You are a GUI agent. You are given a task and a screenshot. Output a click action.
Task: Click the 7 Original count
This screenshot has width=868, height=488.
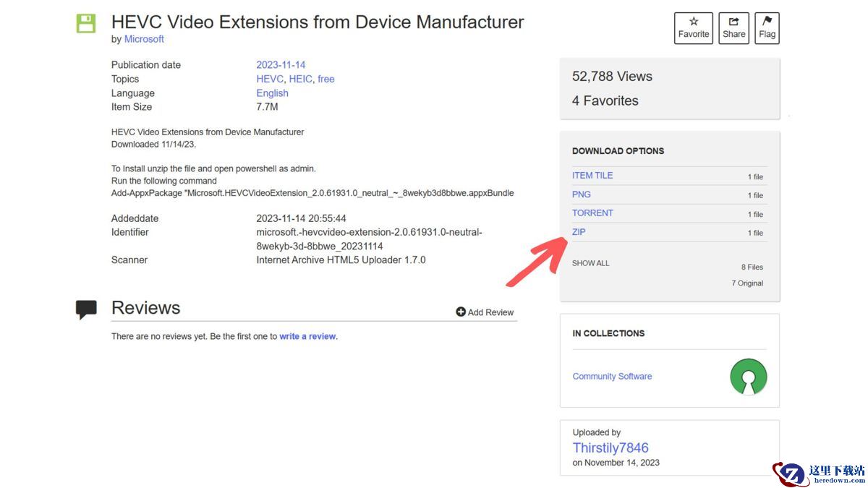tap(747, 283)
